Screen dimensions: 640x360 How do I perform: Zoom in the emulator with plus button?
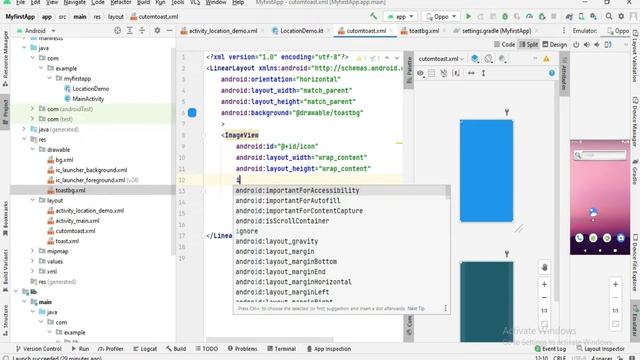616,284
